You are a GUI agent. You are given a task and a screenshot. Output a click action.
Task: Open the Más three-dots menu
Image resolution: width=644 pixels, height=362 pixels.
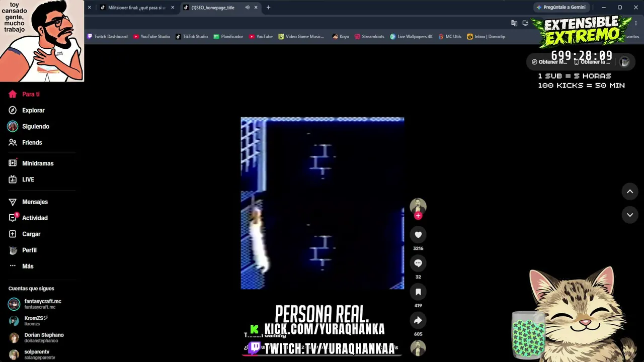[x=13, y=266]
